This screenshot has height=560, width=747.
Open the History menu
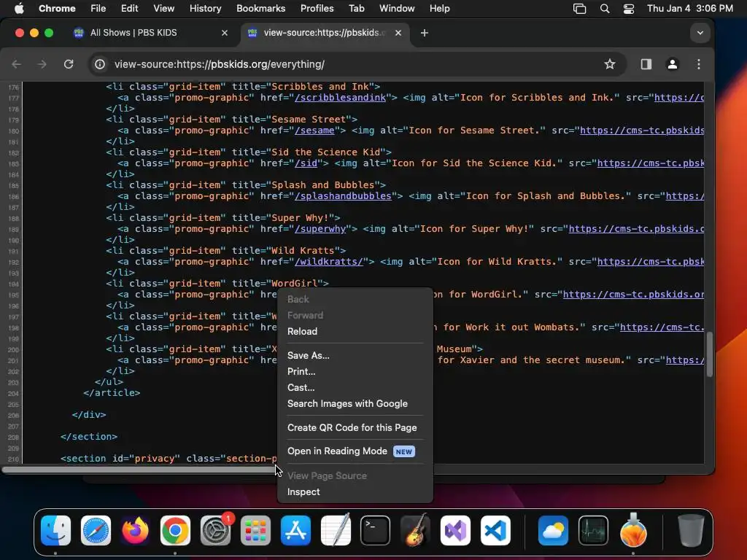(x=205, y=9)
